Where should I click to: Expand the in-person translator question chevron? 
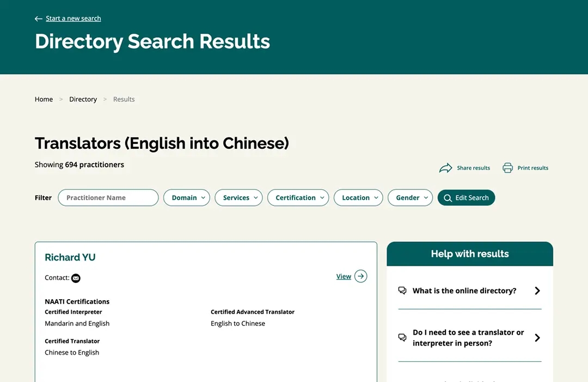(537, 338)
